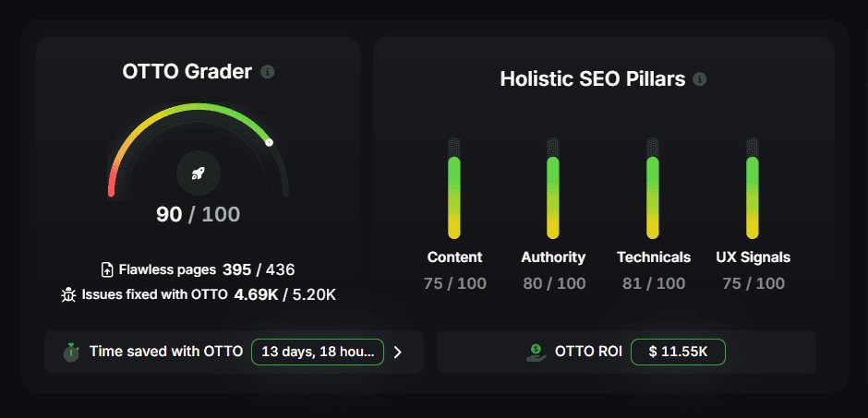Viewport: 868px width, 418px height.
Task: Expand Time saved details with chevron arrow
Action: point(398,352)
